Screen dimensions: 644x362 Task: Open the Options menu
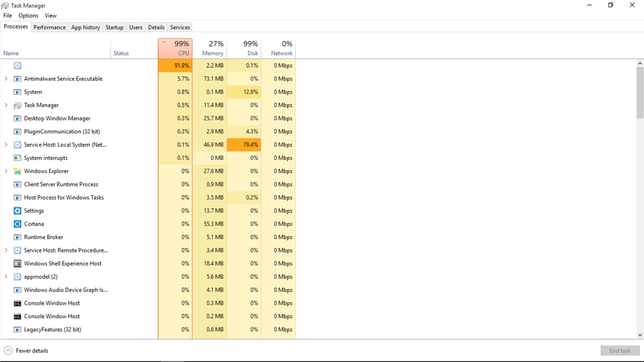(x=28, y=16)
